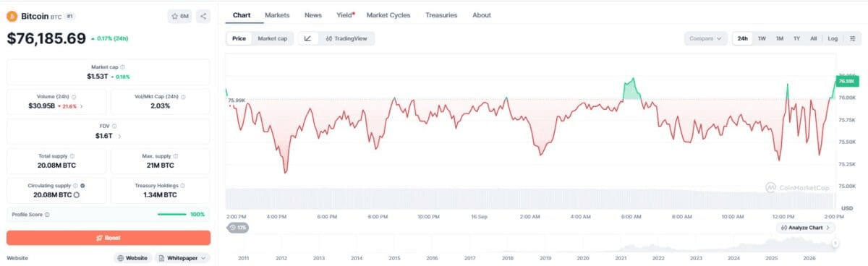The image size is (868, 266).
Task: Set chart range to 24h
Action: tap(742, 38)
